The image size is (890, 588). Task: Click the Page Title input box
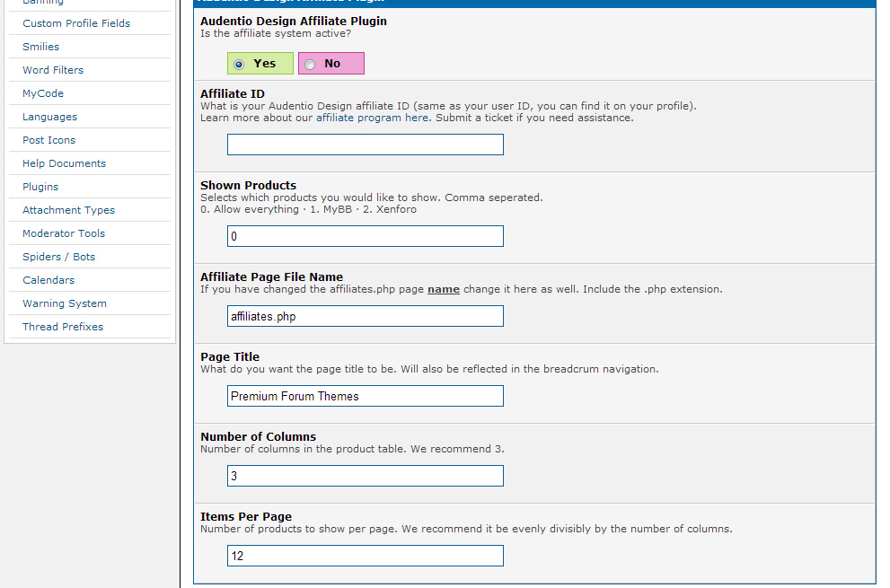coord(365,396)
